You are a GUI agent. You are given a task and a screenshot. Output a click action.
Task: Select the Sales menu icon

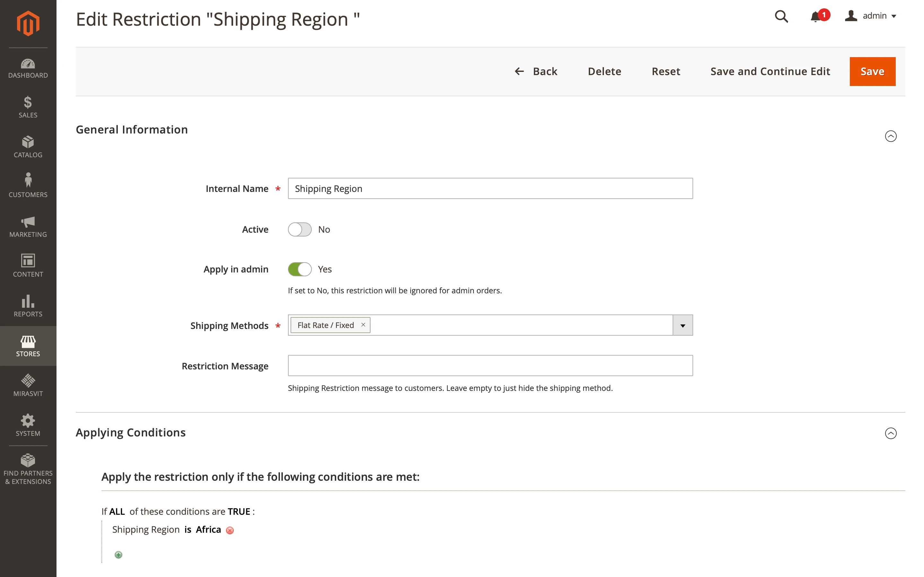tap(28, 107)
